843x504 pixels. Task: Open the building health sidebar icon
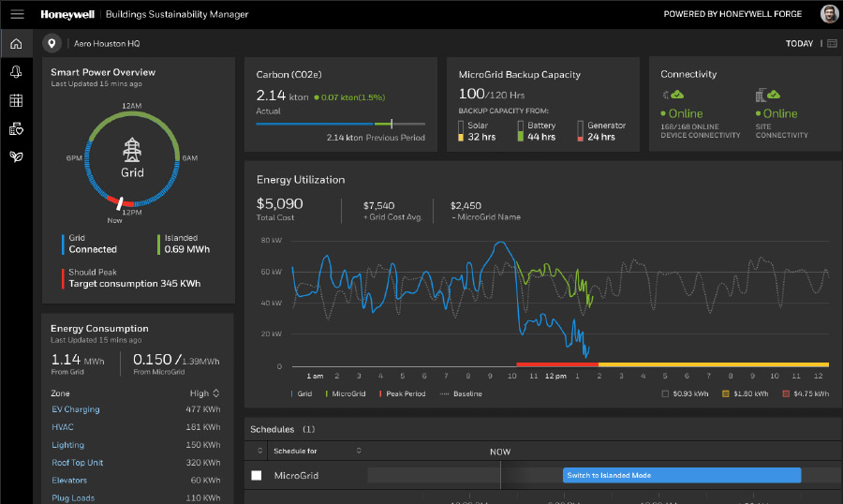click(16, 128)
